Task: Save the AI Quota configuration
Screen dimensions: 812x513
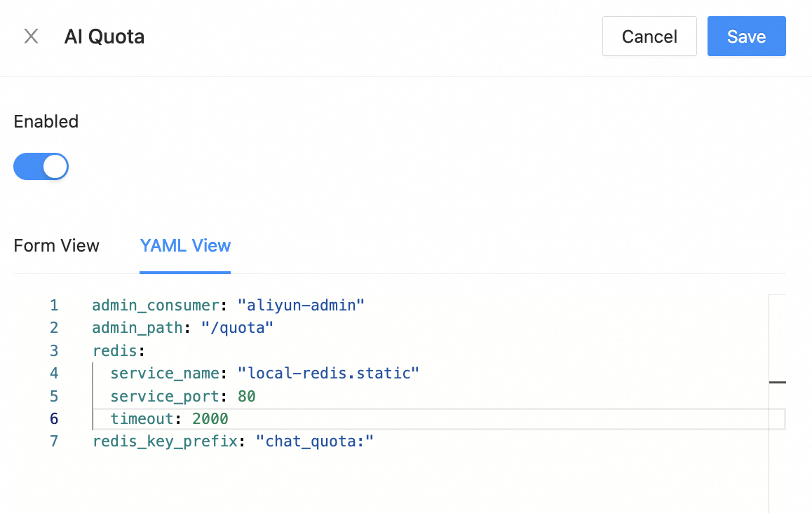Action: [746, 36]
